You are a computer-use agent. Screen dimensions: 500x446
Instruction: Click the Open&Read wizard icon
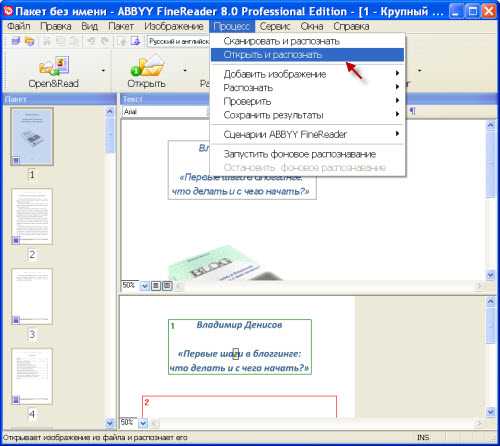point(54,66)
